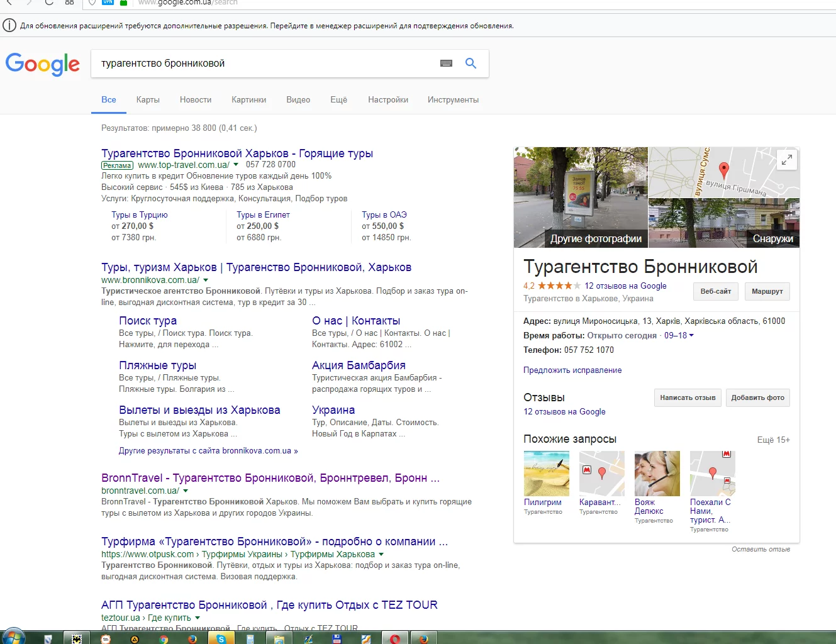This screenshot has height=644, width=836.
Task: Click the browser address bar URL
Action: 187,3
